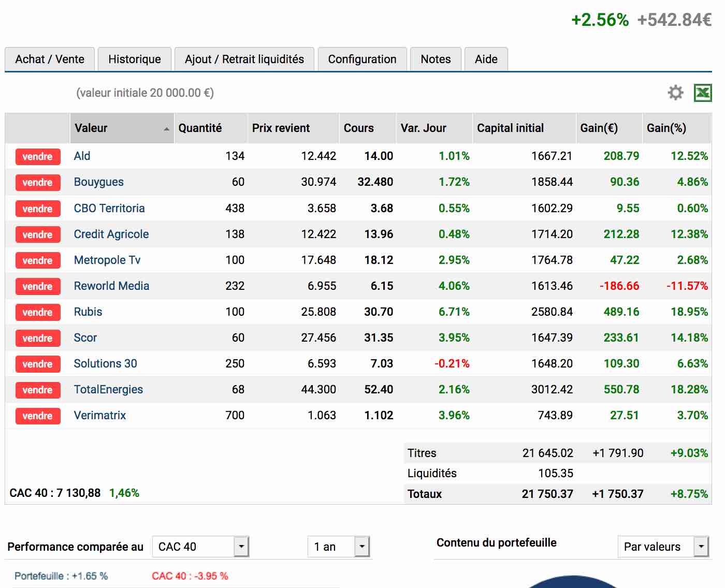Click Verimatrix quantity 700
The width and height of the screenshot is (725, 588).
pyautogui.click(x=235, y=415)
